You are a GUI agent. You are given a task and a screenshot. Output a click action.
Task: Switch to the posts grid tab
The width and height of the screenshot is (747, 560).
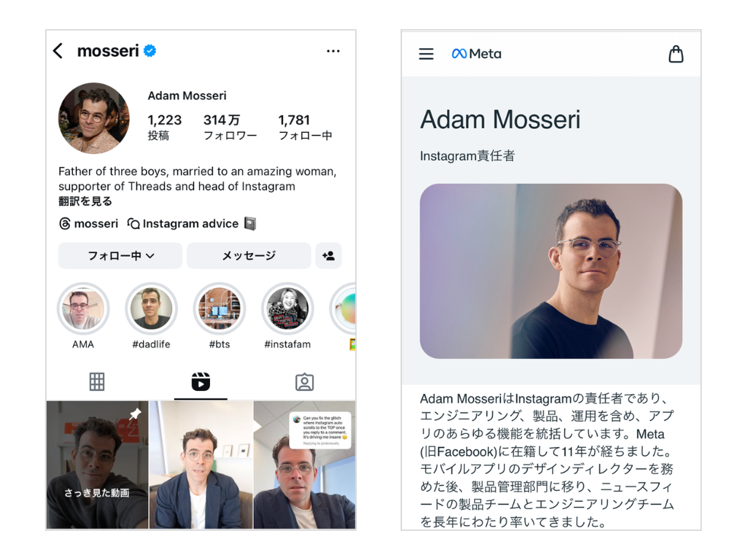[x=97, y=382]
